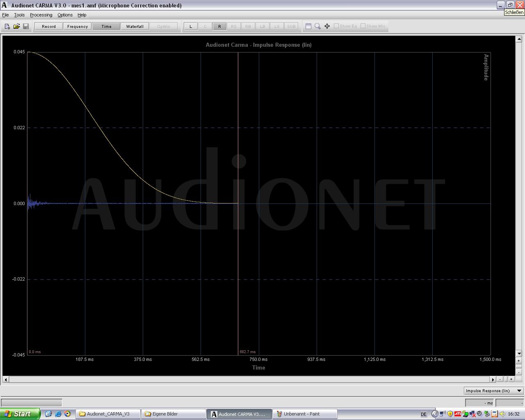Viewport: 525px width, 420px height.
Task: Click the OpWin button
Action: tap(164, 26)
